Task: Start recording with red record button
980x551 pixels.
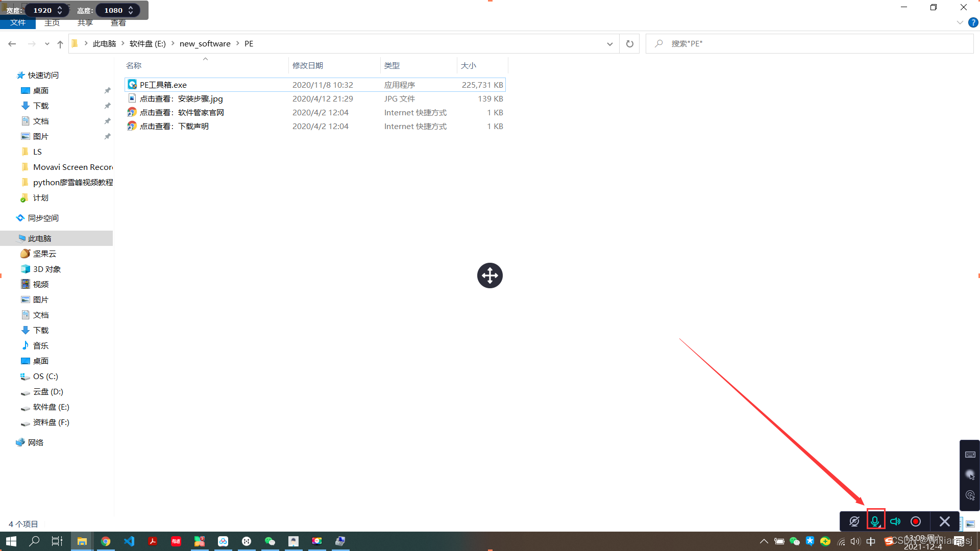Action: 916,521
